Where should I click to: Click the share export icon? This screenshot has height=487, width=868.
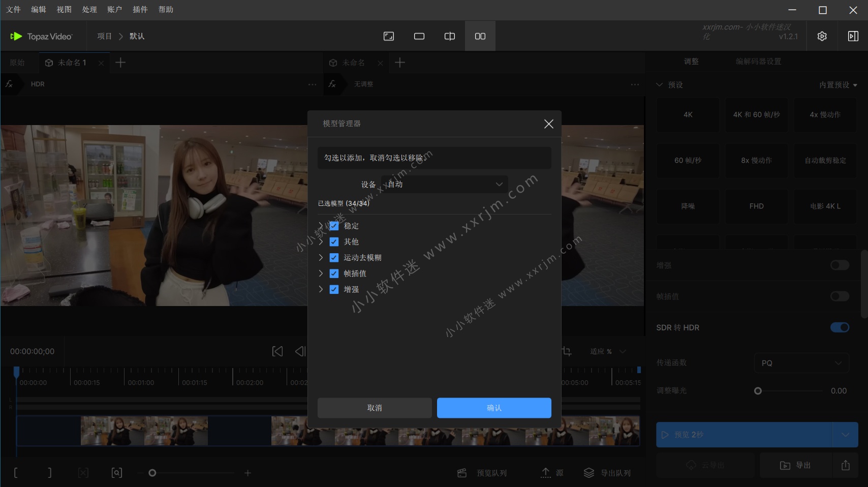845,465
